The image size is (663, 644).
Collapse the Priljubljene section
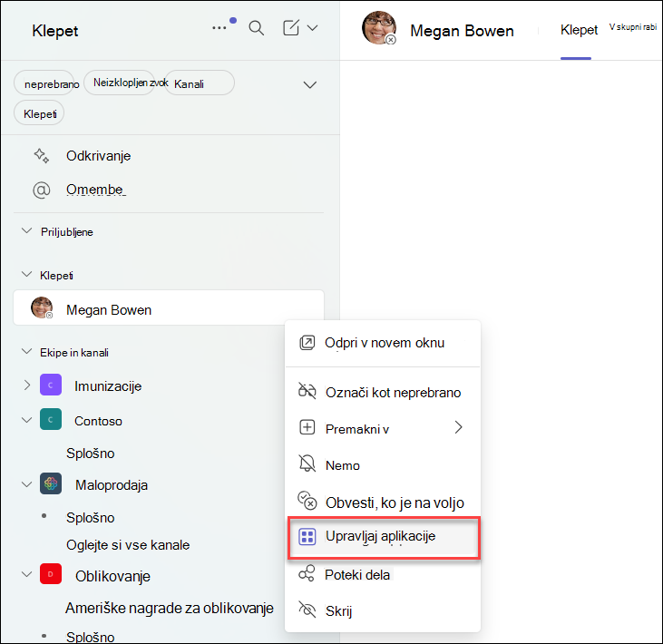(26, 231)
